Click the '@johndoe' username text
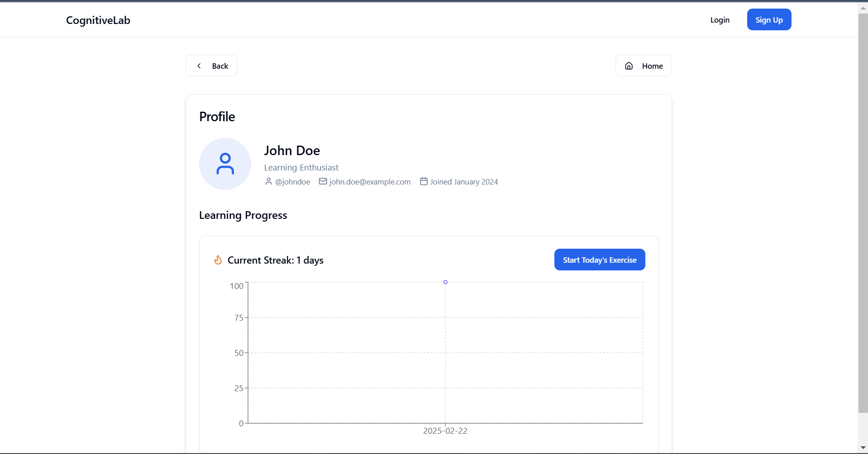The height and width of the screenshot is (454, 868). coord(293,182)
